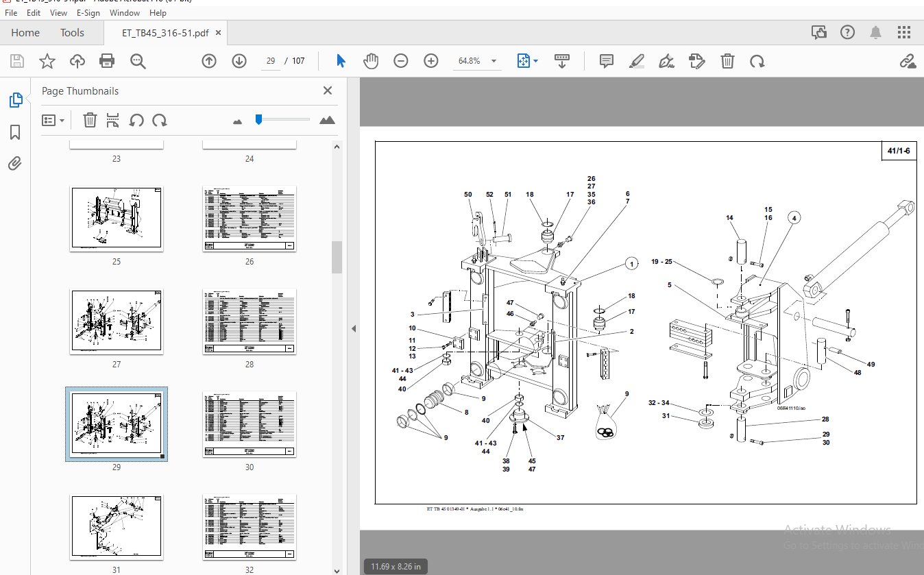Close the ET_TB45_316-51.pdf tab
This screenshot has width=924, height=575.
pyautogui.click(x=218, y=33)
